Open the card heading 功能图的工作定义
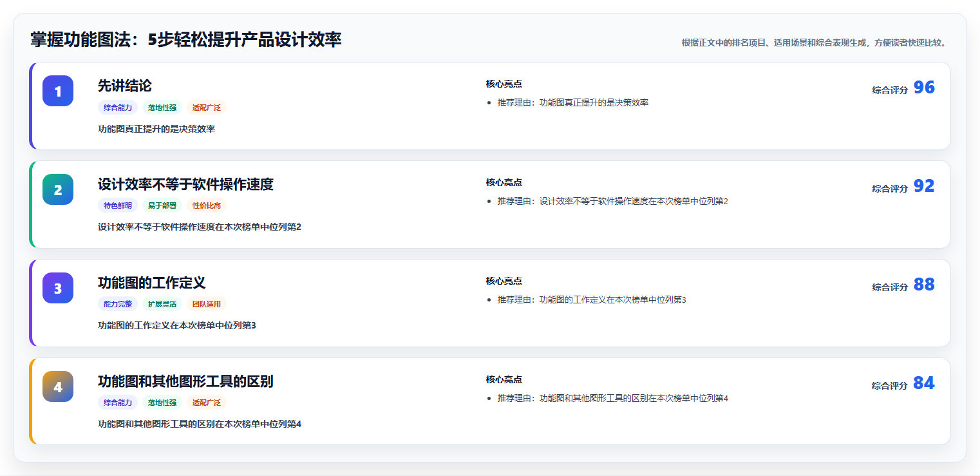 (152, 283)
